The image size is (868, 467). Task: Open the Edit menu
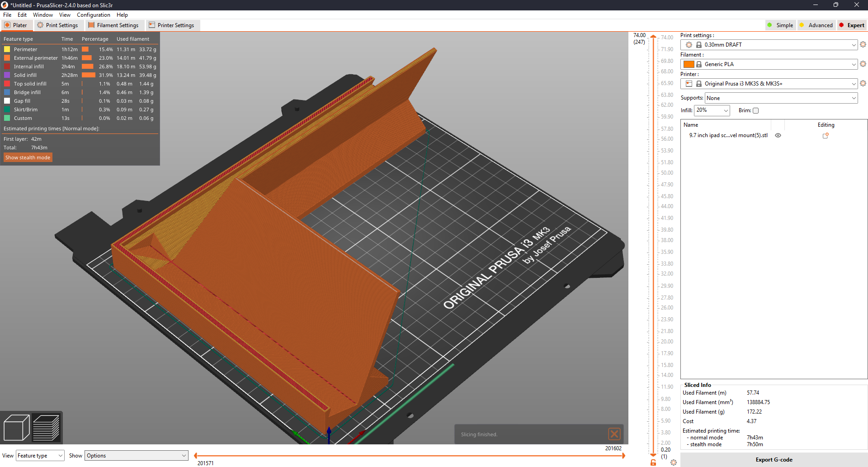tap(22, 15)
